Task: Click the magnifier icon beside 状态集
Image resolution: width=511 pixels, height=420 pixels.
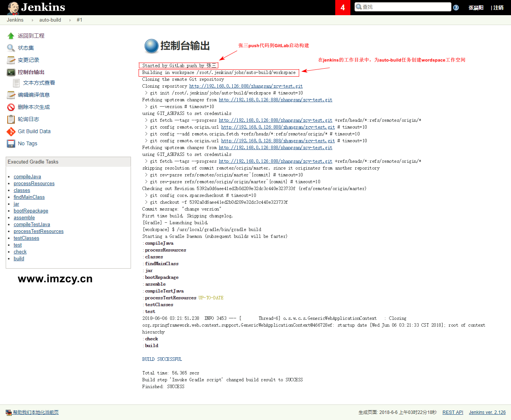Action: (11, 48)
